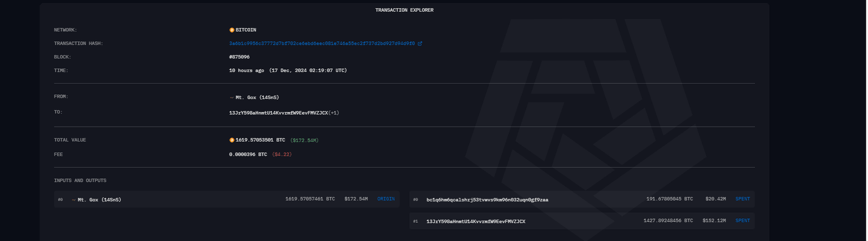Open output #1 address 13JrY598aHnmtU14
This screenshot has height=241, width=868.
point(476,221)
